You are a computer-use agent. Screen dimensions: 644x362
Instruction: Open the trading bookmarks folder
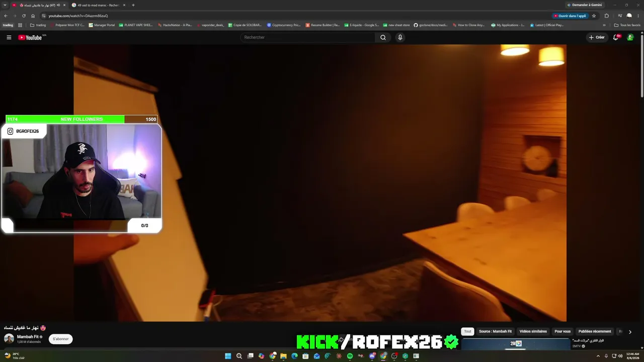pos(38,25)
